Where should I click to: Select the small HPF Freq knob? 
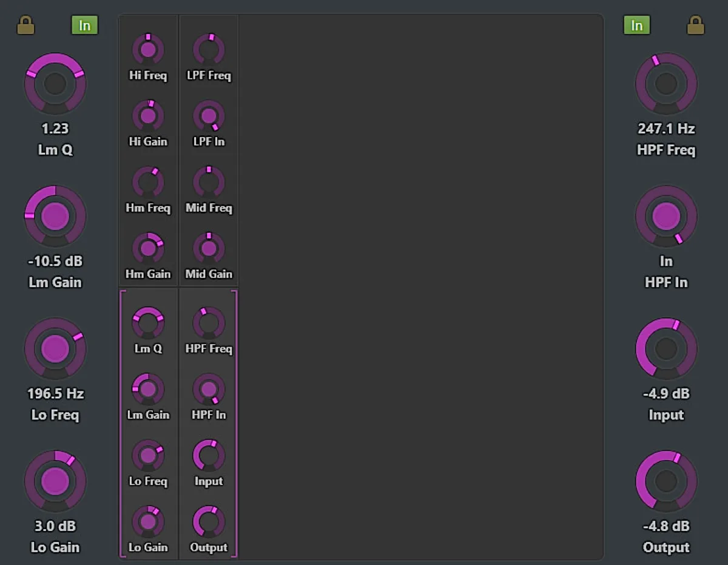(x=209, y=323)
